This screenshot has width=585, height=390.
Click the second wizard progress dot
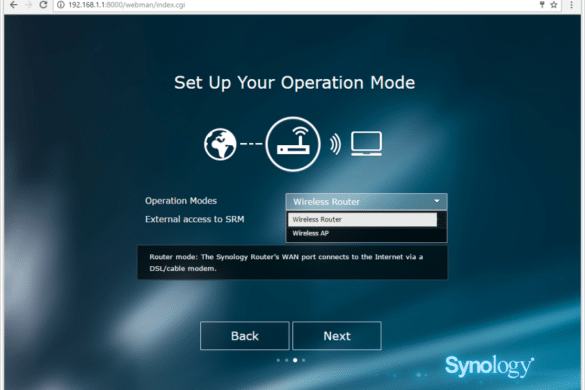(287, 360)
